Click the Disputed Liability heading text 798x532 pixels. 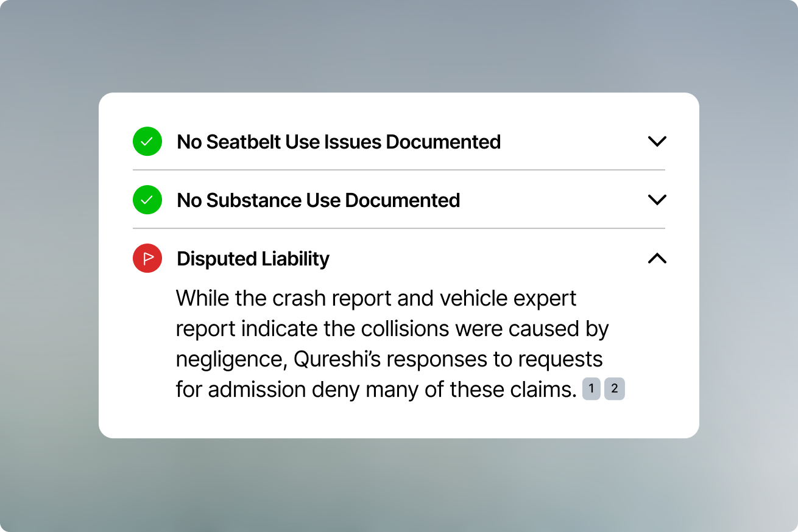coord(253,259)
